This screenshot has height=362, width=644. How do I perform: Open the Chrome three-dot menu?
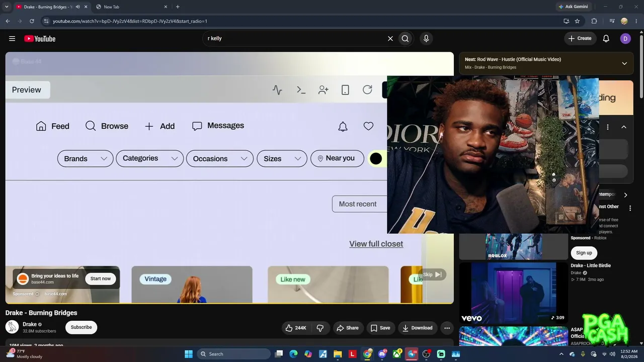tap(636, 21)
